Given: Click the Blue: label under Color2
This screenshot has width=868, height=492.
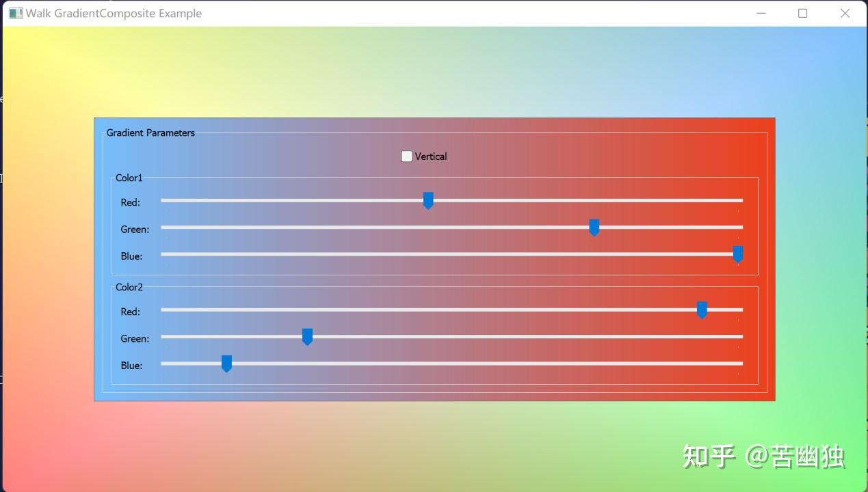Looking at the screenshot, I should click(132, 366).
